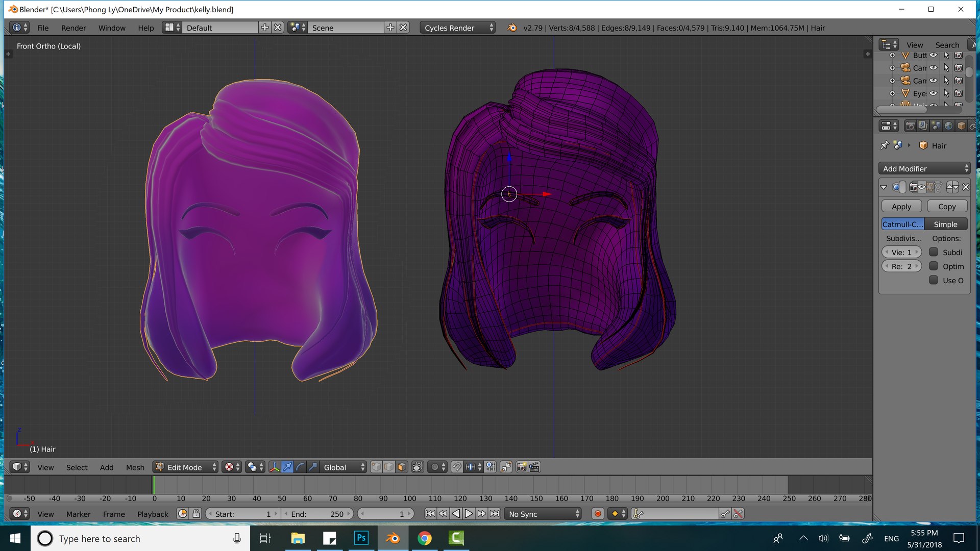Click the Copy modifier button
Screen dimensions: 980x551
click(947, 206)
